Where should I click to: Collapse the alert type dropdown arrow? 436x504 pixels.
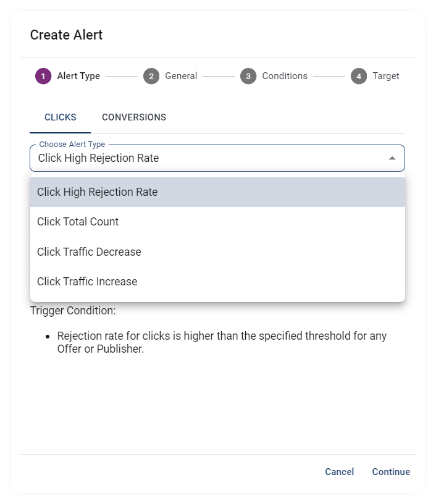[x=391, y=158]
